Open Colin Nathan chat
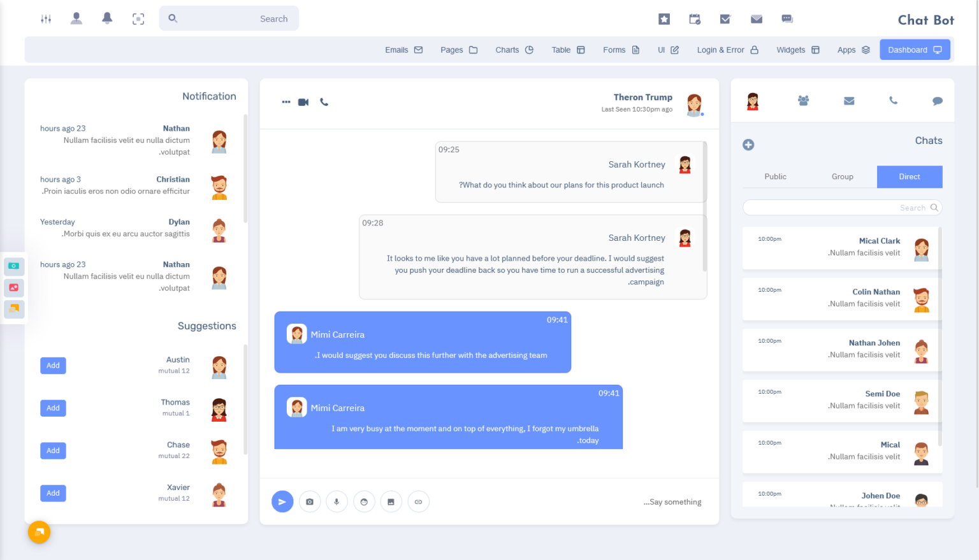The height and width of the screenshot is (560, 979). point(842,299)
